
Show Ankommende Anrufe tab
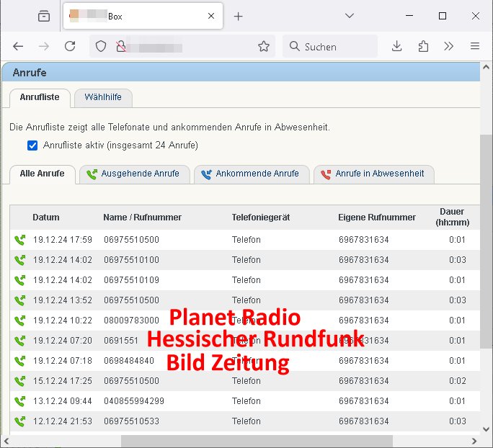[x=252, y=174]
